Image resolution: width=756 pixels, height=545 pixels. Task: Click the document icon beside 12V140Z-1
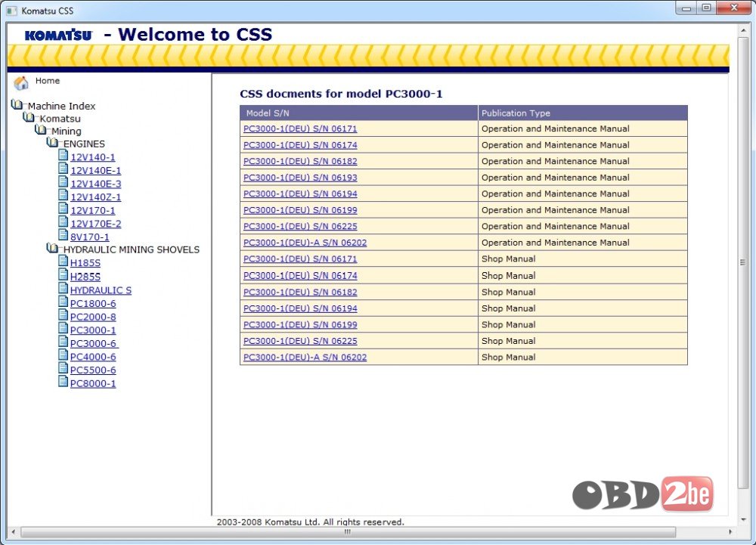(64, 196)
